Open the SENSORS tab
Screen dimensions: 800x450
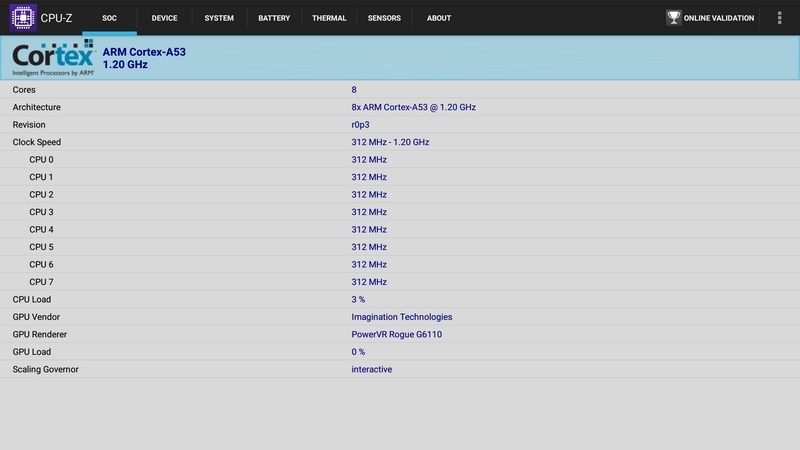point(384,18)
